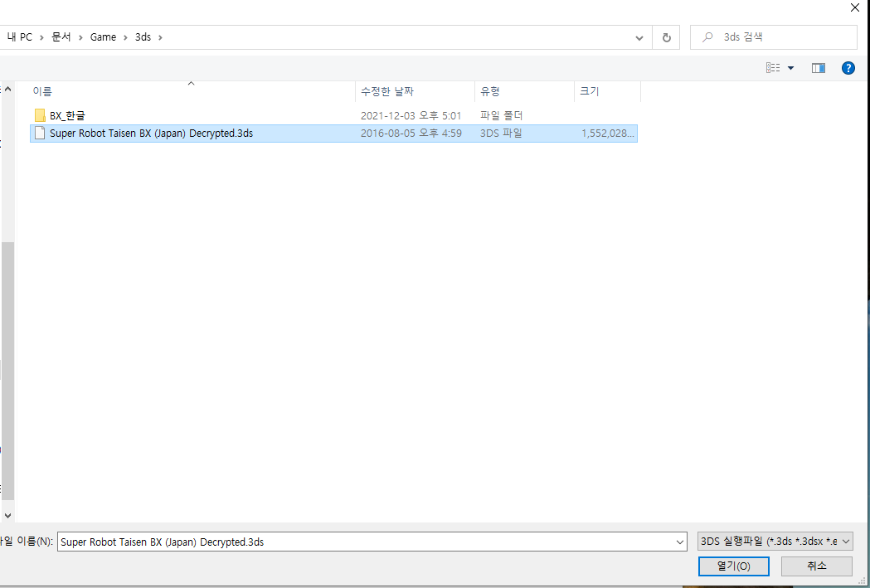Click navigation pane scrollbar up arrow
The image size is (870, 588).
7,89
